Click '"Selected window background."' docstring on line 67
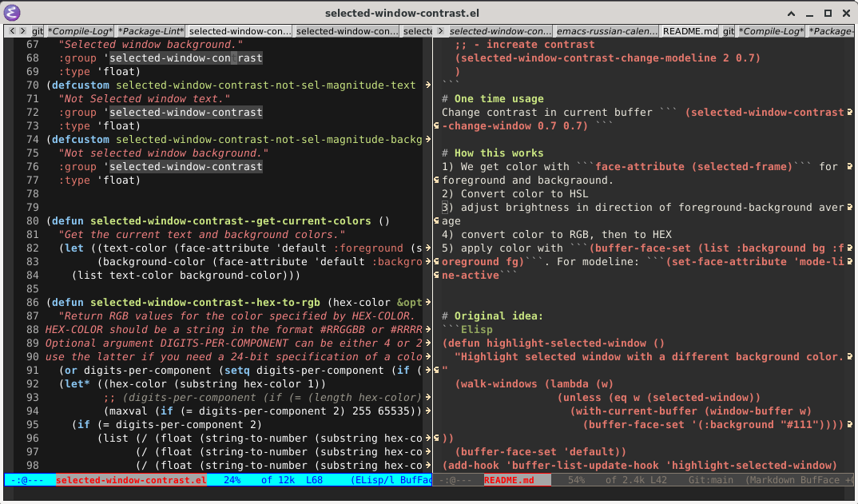858x504 pixels. coord(150,44)
